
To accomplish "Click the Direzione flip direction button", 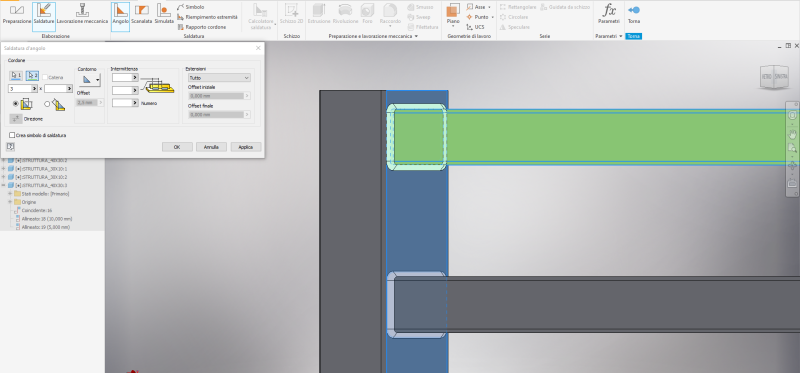I will click(x=15, y=118).
